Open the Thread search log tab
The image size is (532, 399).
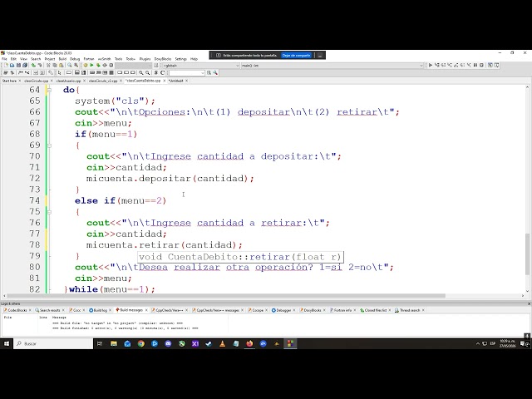pyautogui.click(x=410, y=310)
